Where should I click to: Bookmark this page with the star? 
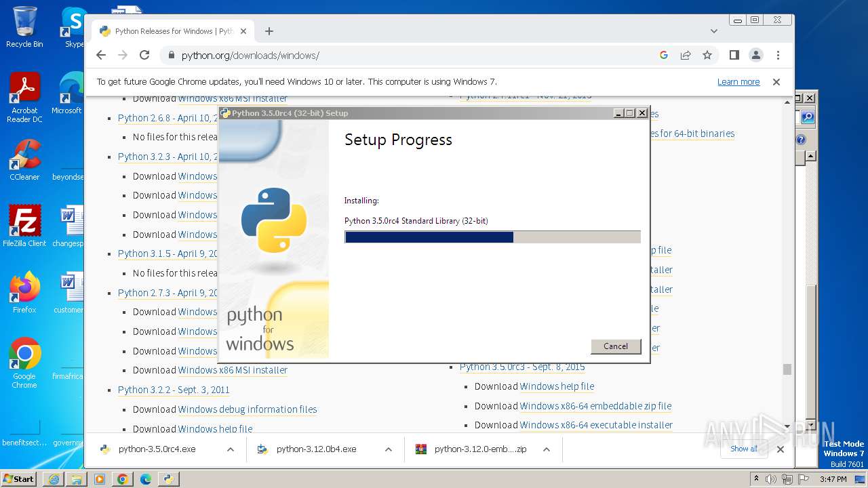[707, 55]
